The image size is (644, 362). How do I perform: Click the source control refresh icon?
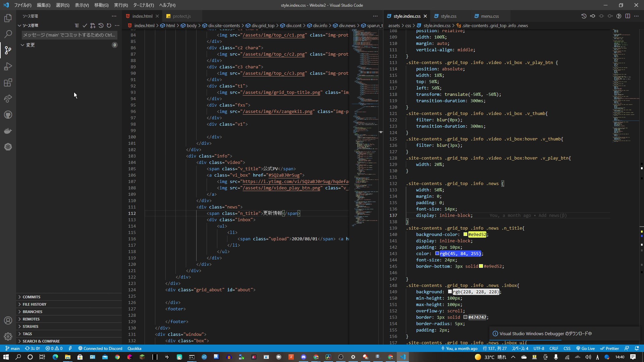click(109, 25)
